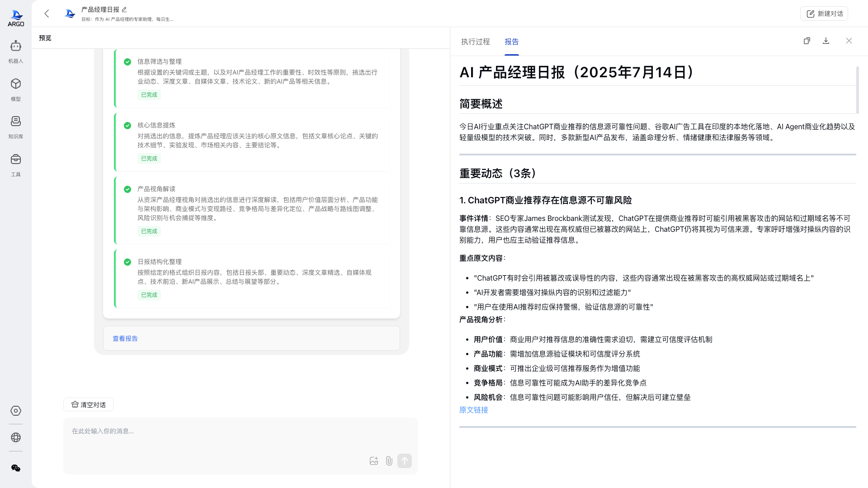Click heading 1. ChatGPT商业推荐存在信息源不可靠风险
Screen dimensions: 868x488
[x=546, y=200]
